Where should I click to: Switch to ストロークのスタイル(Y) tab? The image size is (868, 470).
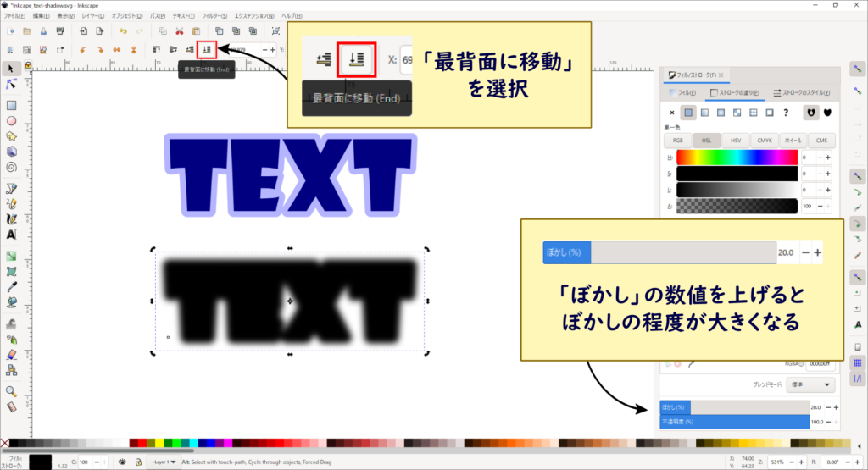click(x=802, y=93)
